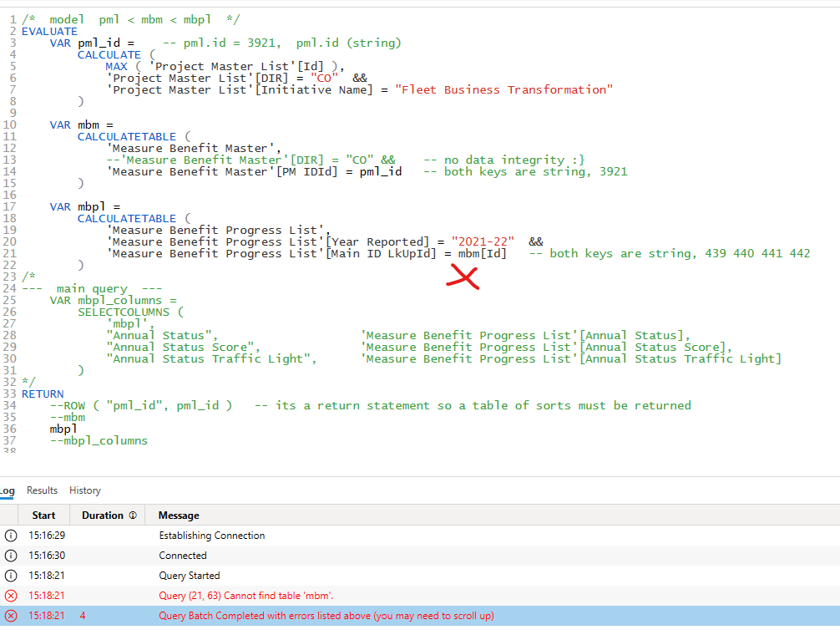
Task: Click the 'VAR mbpl =' declaration on line 17
Action: 84,207
